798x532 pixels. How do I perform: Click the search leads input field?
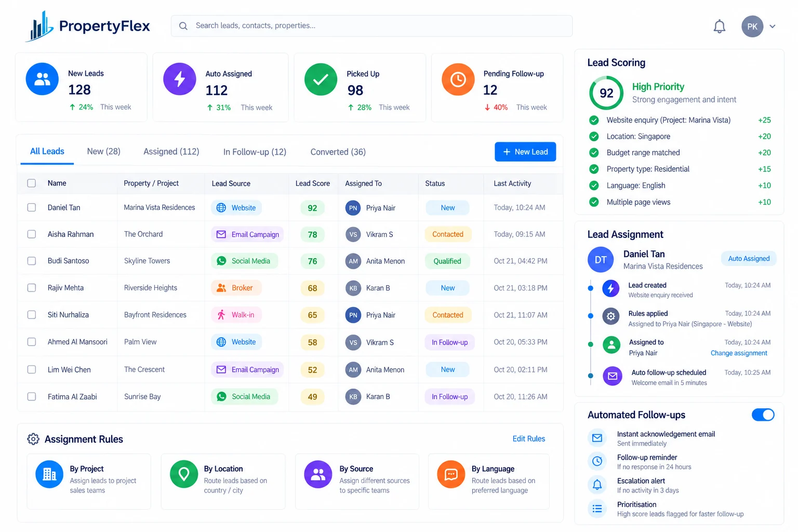(x=371, y=26)
